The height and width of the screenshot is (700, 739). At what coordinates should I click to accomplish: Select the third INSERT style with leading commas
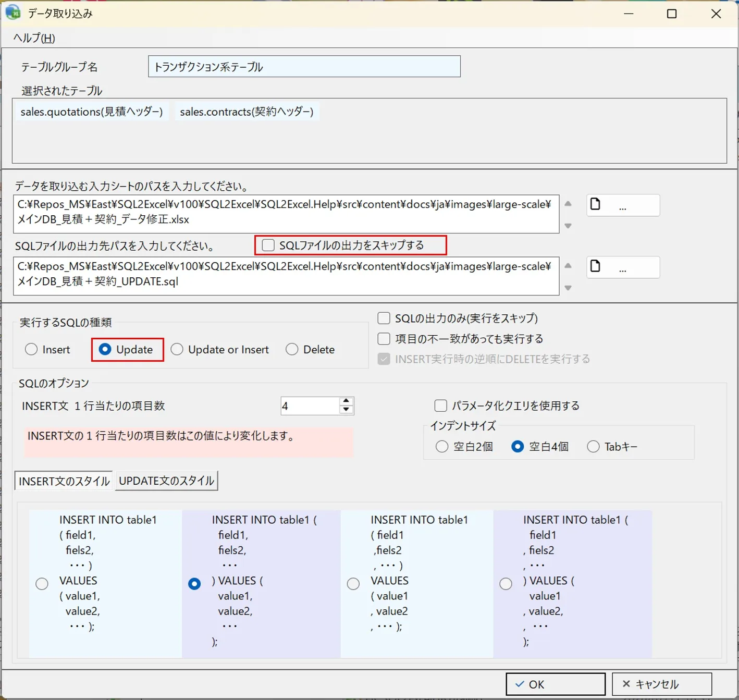coord(353,584)
